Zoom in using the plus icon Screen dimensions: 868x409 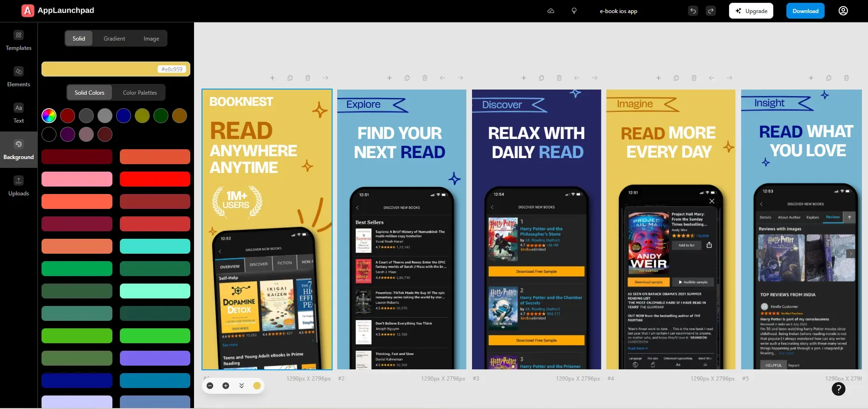point(226,386)
